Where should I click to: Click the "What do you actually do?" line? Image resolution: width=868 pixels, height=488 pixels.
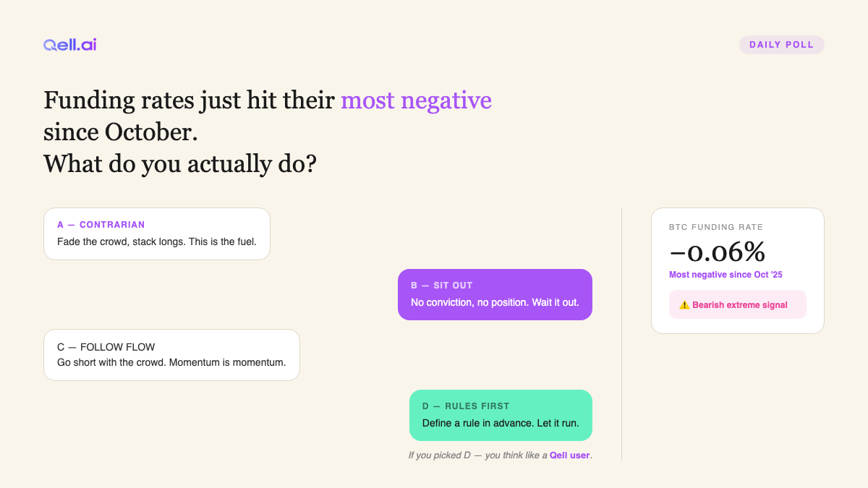180,163
